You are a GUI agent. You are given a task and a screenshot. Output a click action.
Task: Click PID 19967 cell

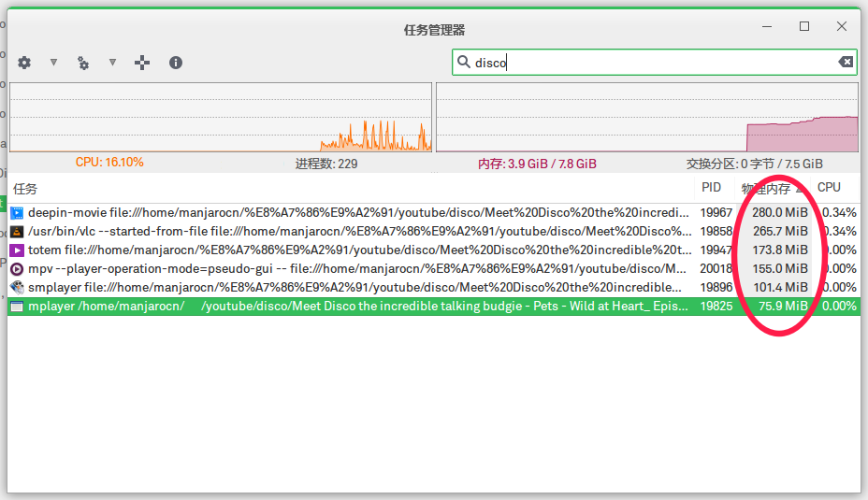tap(716, 213)
